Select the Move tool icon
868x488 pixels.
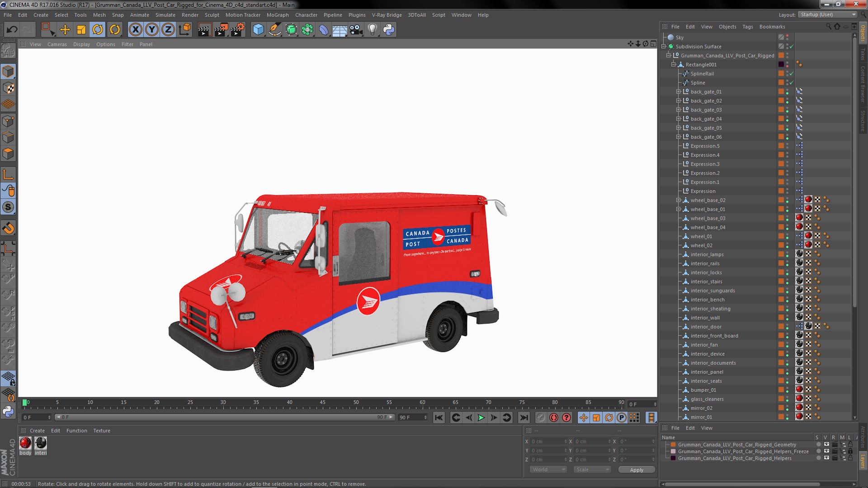pos(65,30)
